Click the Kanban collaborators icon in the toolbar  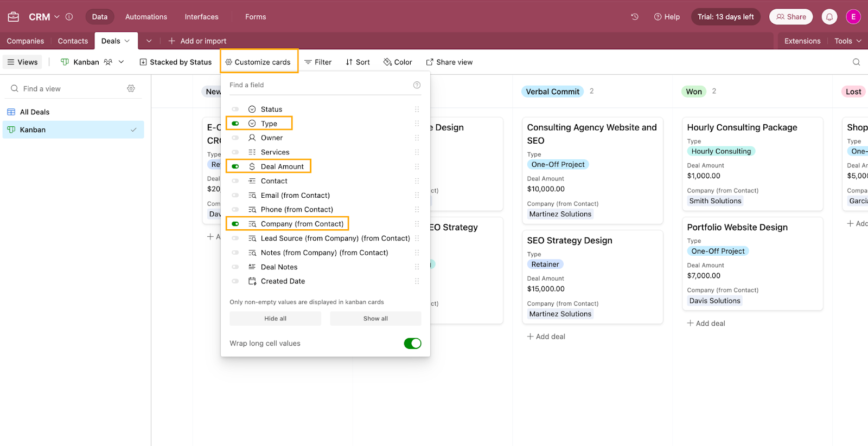108,62
